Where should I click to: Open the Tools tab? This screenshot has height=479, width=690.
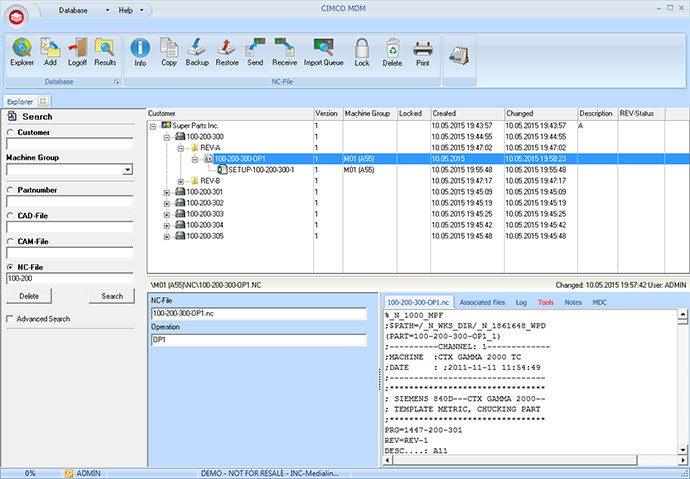coord(546,302)
